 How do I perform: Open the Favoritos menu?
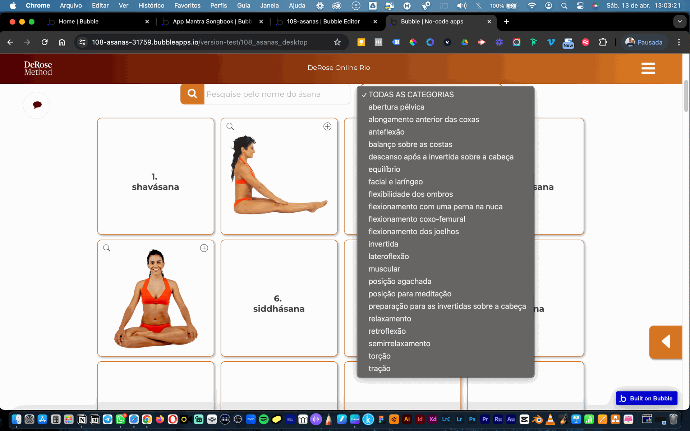tap(187, 6)
